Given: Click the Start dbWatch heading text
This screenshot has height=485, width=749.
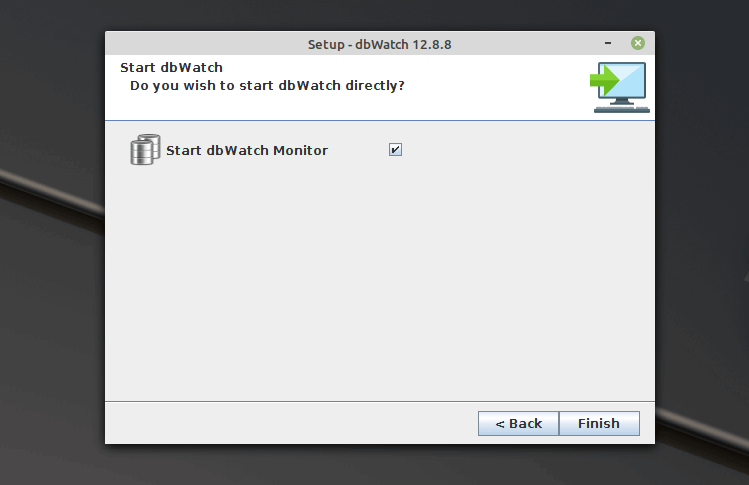Looking at the screenshot, I should 171,67.
